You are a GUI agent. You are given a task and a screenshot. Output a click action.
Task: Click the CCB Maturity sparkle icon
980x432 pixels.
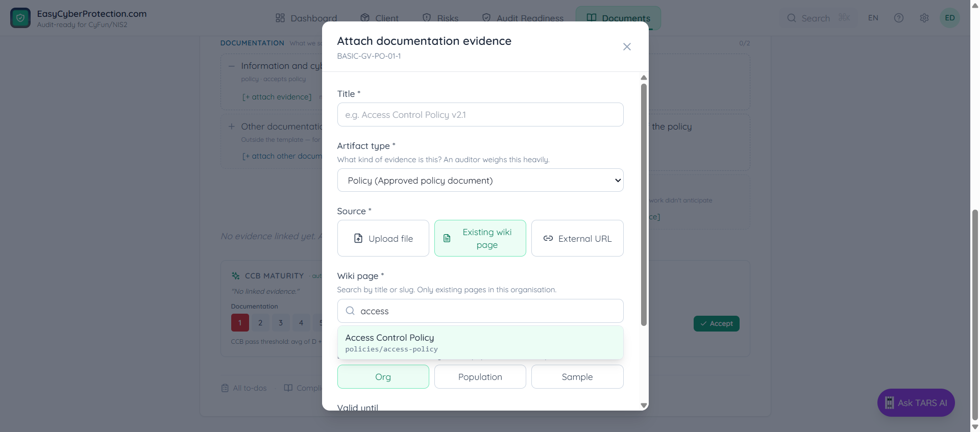coord(236,276)
